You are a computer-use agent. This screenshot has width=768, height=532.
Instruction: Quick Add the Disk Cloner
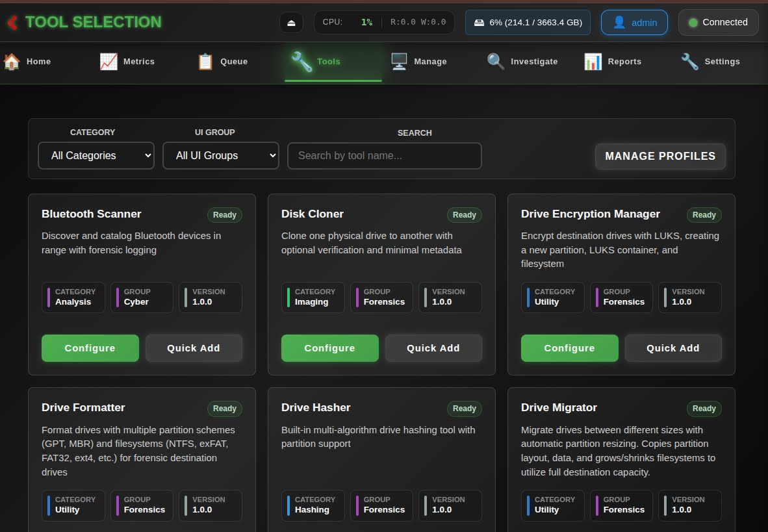[x=433, y=348]
